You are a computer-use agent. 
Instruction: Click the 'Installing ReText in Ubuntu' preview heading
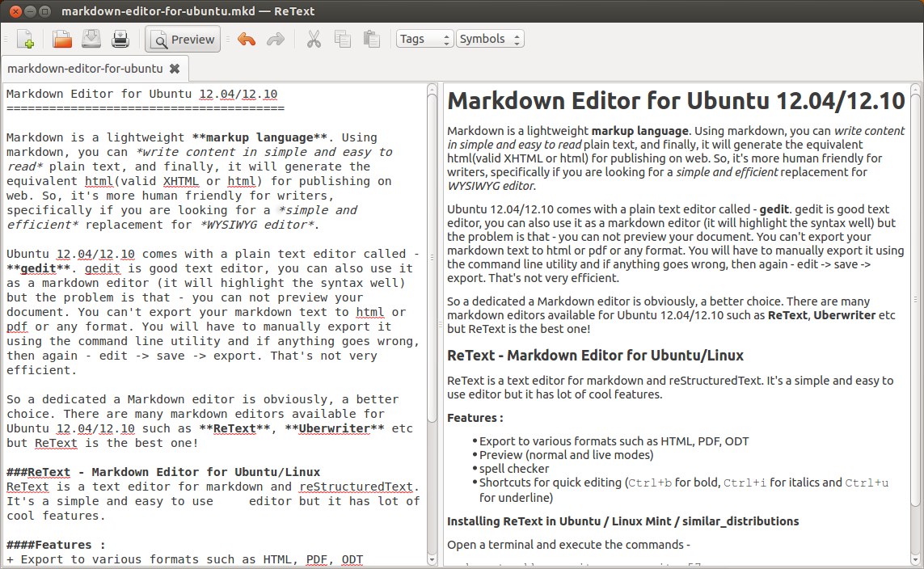623,521
